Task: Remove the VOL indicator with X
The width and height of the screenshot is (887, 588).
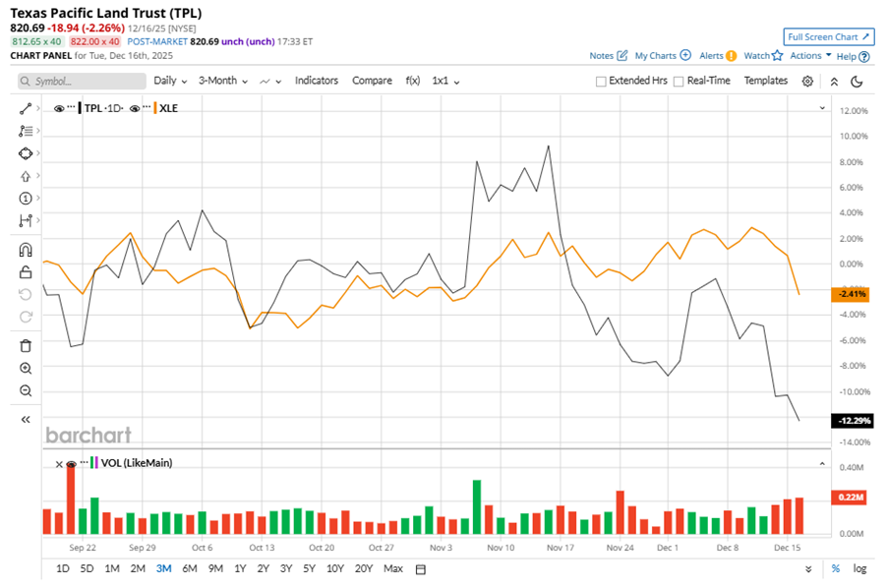Action: 59,464
